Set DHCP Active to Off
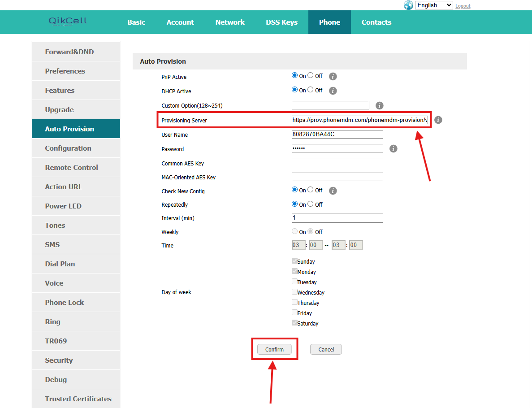Viewport: 532px width, 408px height. click(311, 90)
